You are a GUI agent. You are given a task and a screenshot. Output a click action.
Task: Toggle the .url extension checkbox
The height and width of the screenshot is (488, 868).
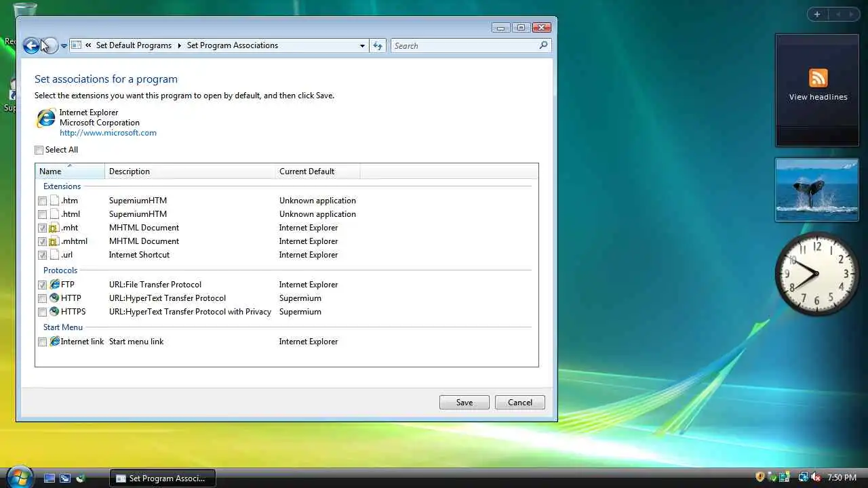tap(43, 256)
